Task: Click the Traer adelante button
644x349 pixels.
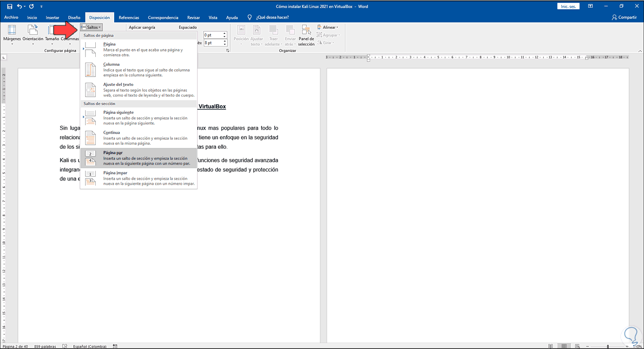Action: coord(273,35)
